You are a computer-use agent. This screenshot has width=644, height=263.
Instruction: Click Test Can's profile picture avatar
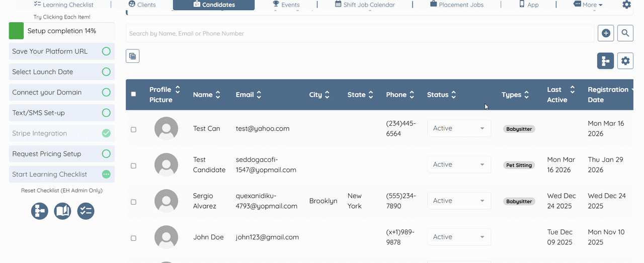coord(166,129)
